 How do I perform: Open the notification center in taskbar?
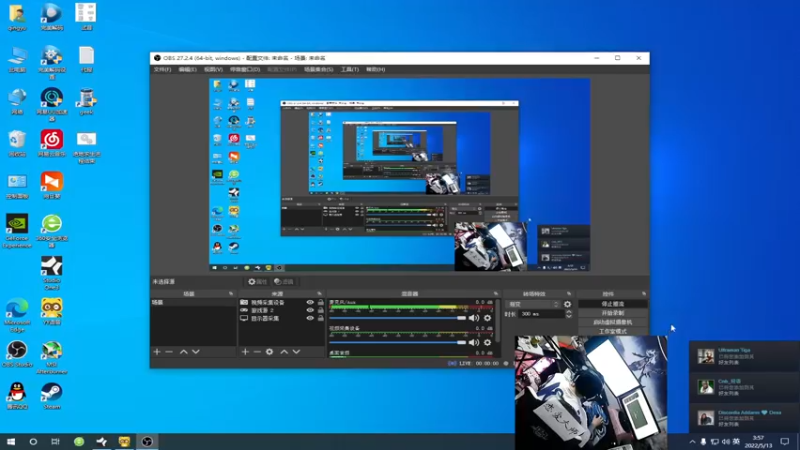(785, 442)
